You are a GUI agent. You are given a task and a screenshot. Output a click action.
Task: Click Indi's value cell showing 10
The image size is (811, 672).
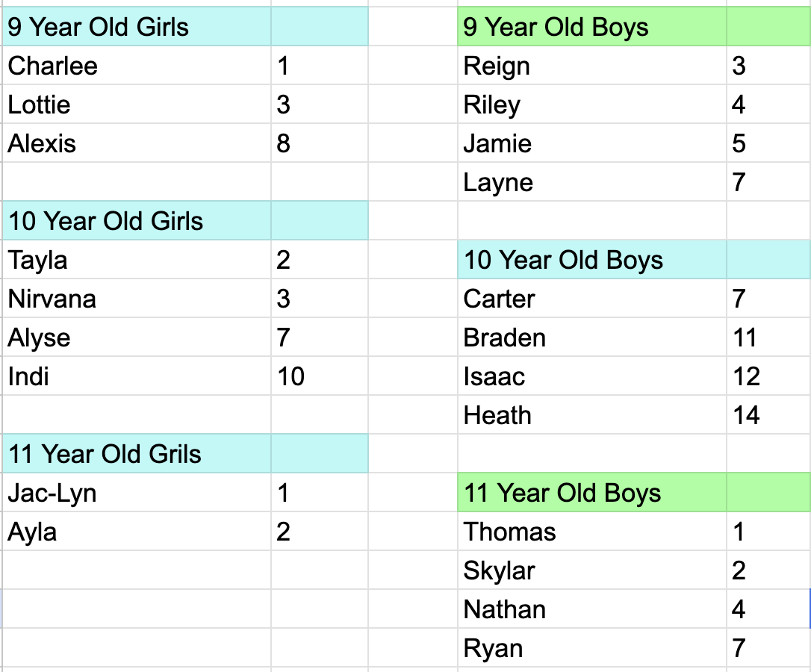pyautogui.click(x=320, y=376)
